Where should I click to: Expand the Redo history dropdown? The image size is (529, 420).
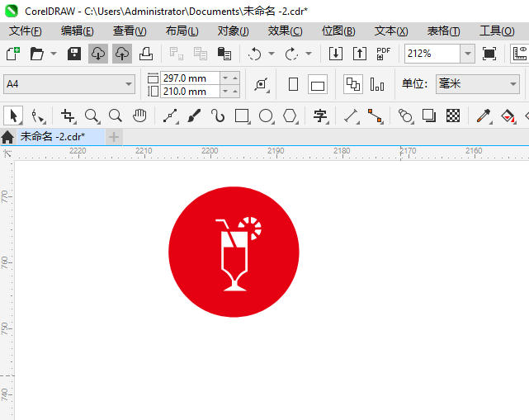pyautogui.click(x=309, y=54)
